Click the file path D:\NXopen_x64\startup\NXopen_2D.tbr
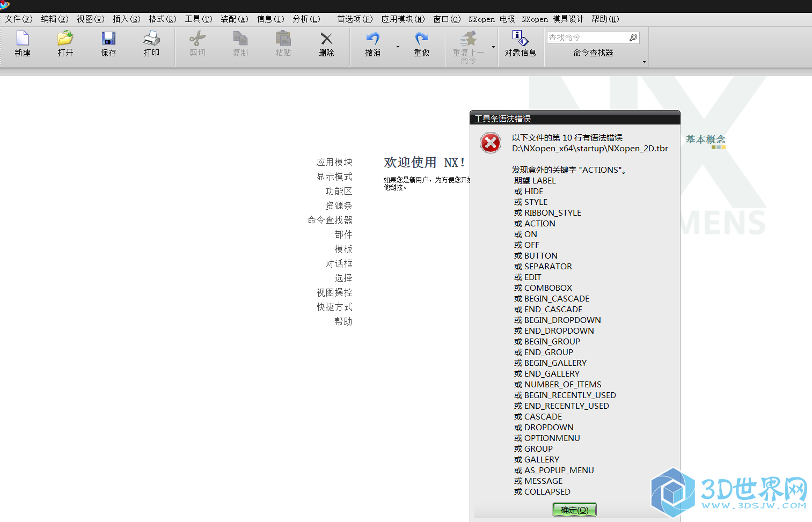Viewport: 812px width, 522px height. click(590, 149)
